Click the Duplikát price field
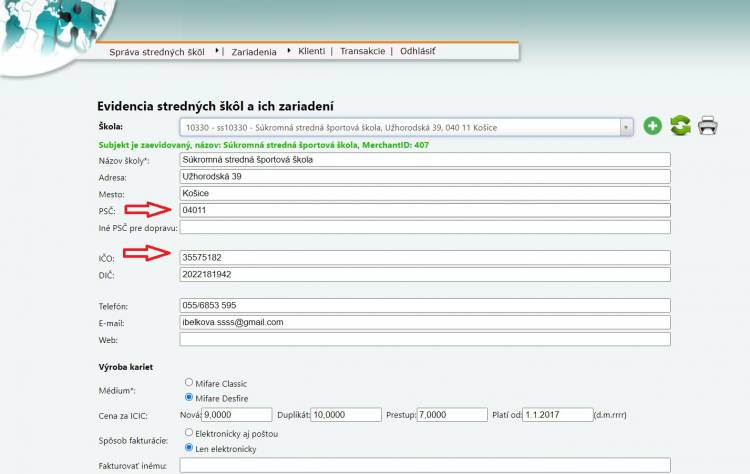Viewport: 750px width, 474px height. tap(345, 415)
